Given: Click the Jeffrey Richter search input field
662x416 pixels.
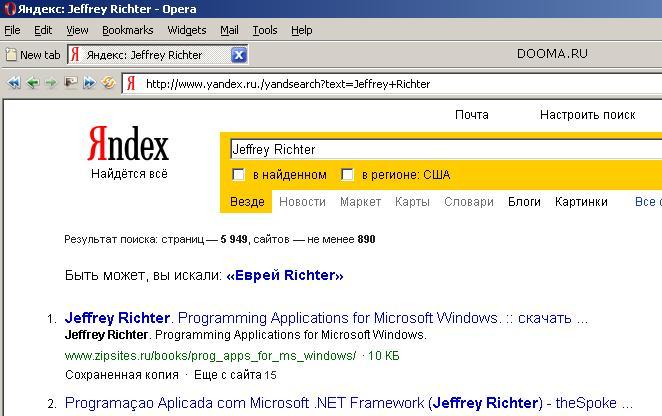Looking at the screenshot, I should (440, 149).
